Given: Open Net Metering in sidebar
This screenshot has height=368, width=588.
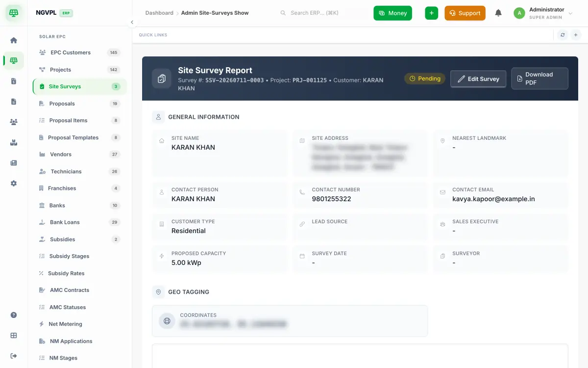Looking at the screenshot, I should pos(79,324).
